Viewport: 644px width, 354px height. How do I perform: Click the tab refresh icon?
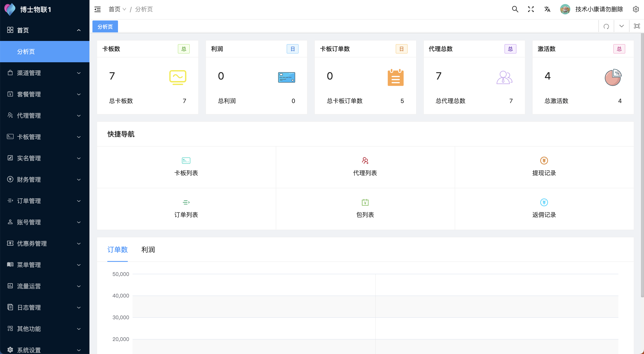606,26
